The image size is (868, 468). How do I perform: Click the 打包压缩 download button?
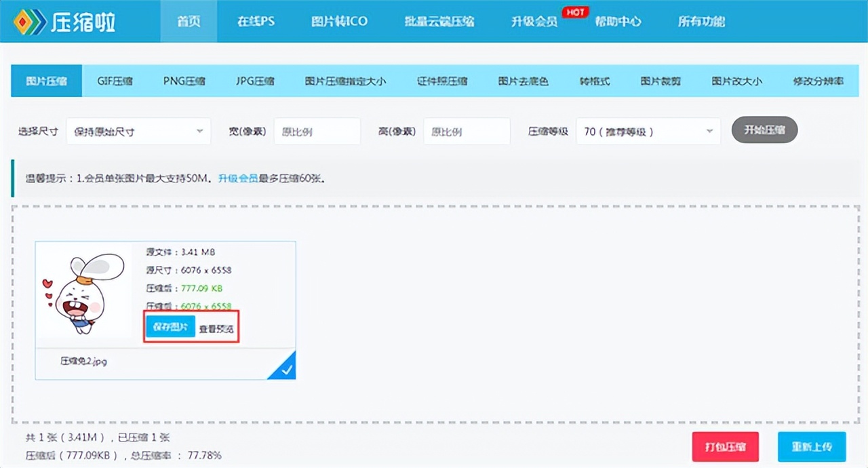coord(725,446)
